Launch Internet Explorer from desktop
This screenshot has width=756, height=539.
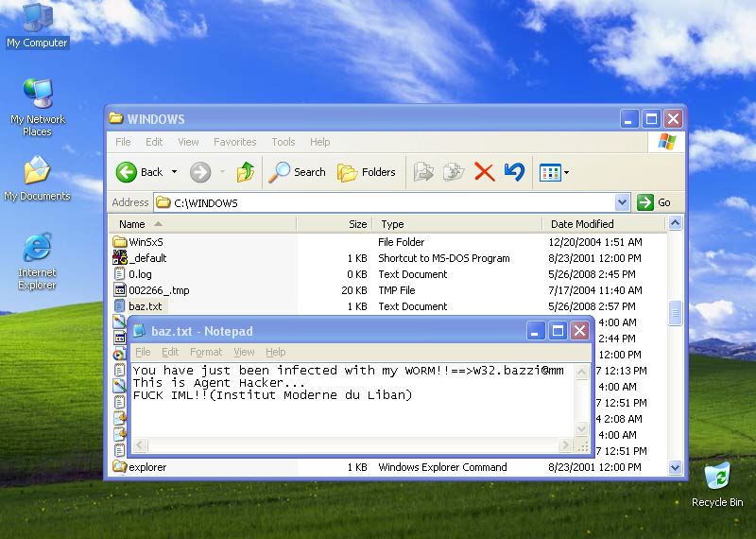coord(37,261)
